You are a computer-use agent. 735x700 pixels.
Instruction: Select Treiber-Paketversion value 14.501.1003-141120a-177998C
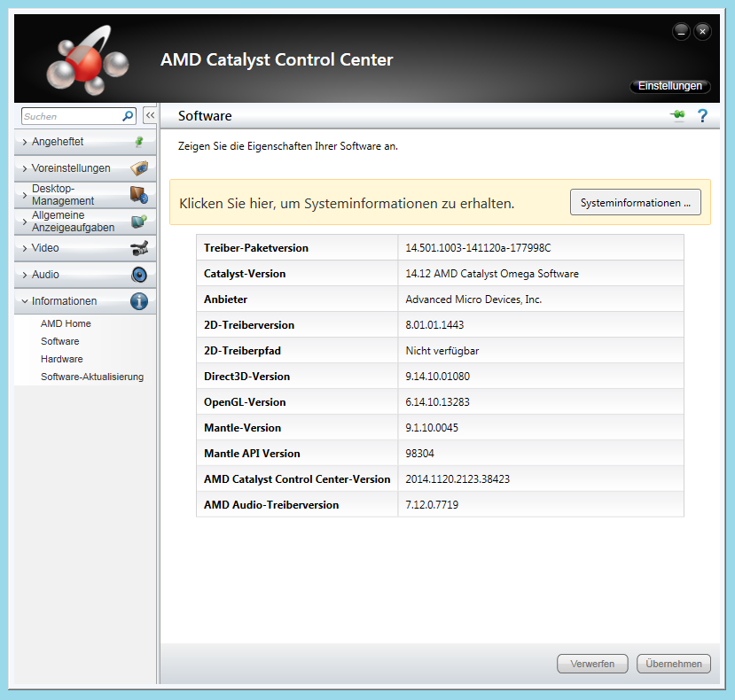pos(478,248)
